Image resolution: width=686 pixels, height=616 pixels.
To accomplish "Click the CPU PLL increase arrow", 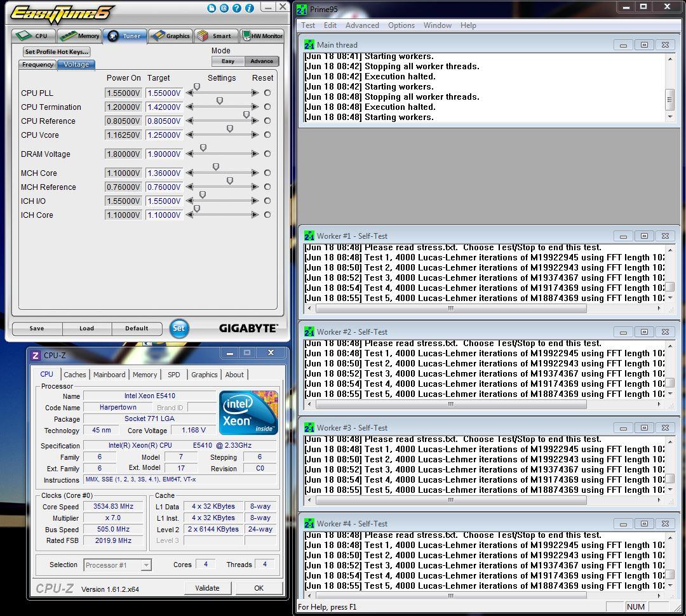I will [x=255, y=93].
